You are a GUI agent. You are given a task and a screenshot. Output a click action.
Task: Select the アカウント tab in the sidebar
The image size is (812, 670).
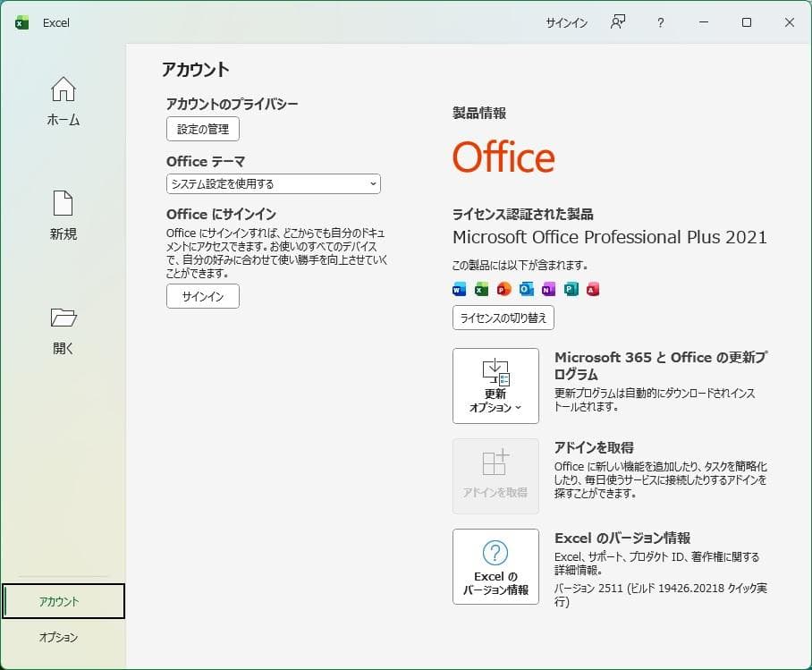tap(63, 601)
